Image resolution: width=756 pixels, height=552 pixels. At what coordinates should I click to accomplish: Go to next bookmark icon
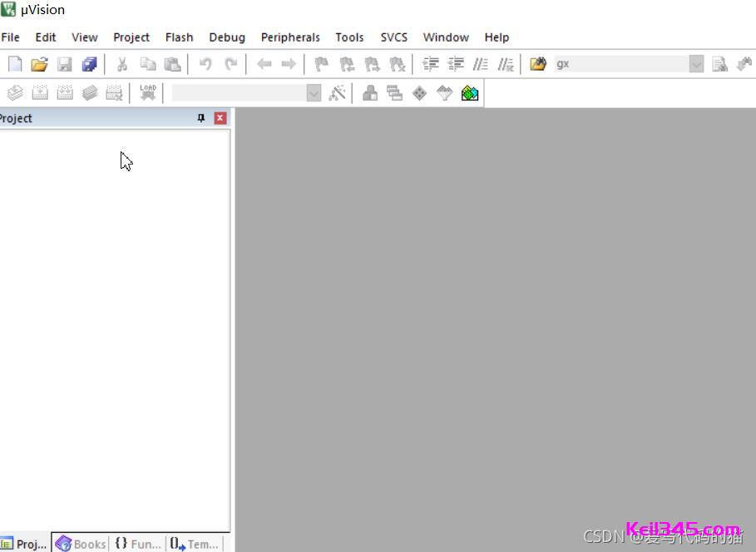(x=372, y=64)
